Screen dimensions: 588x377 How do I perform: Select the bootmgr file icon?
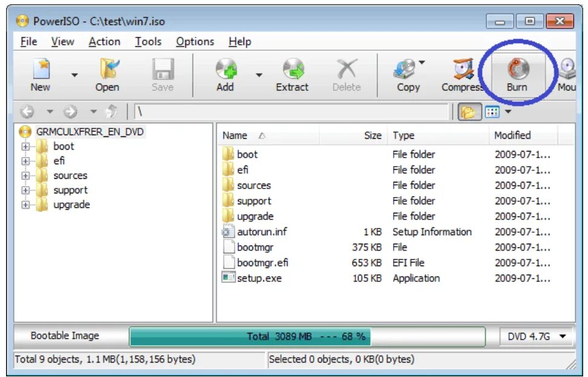pos(228,247)
